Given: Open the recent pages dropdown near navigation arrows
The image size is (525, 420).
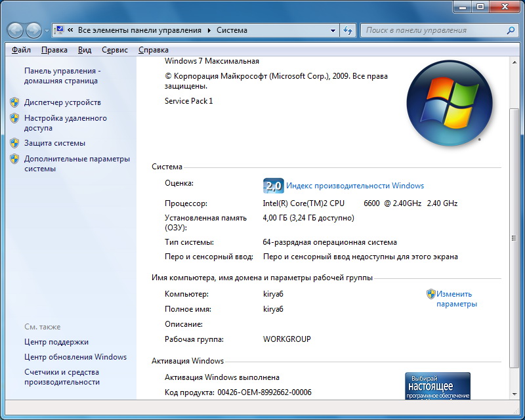Looking at the screenshot, I should (x=47, y=31).
